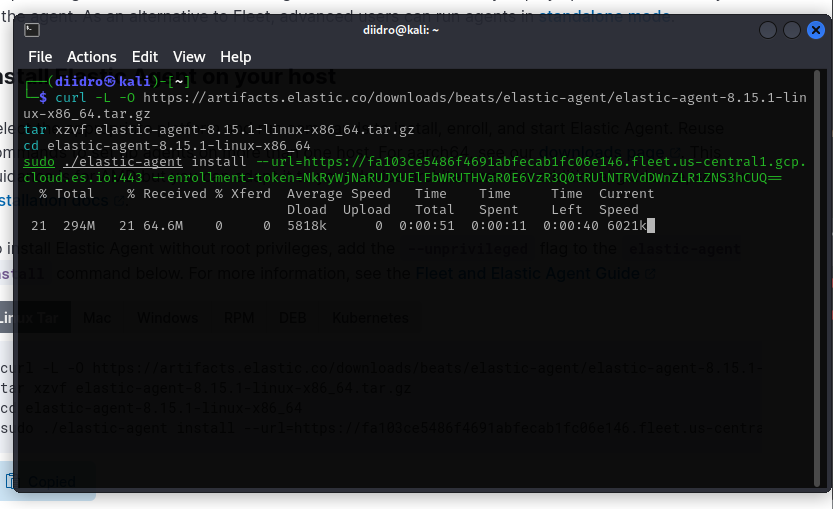Select Mac tab in background browser page
The height and width of the screenshot is (509, 833).
(97, 318)
